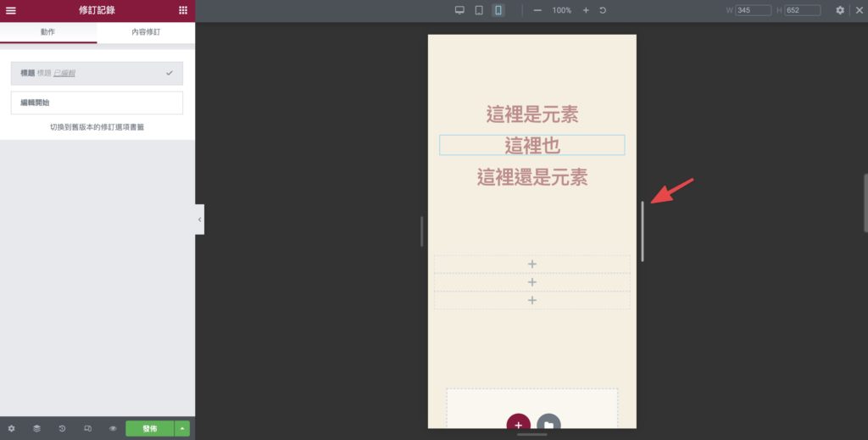This screenshot has height=440, width=868.
Task: Open the hamburger menu in panel header
Action: (x=10, y=10)
